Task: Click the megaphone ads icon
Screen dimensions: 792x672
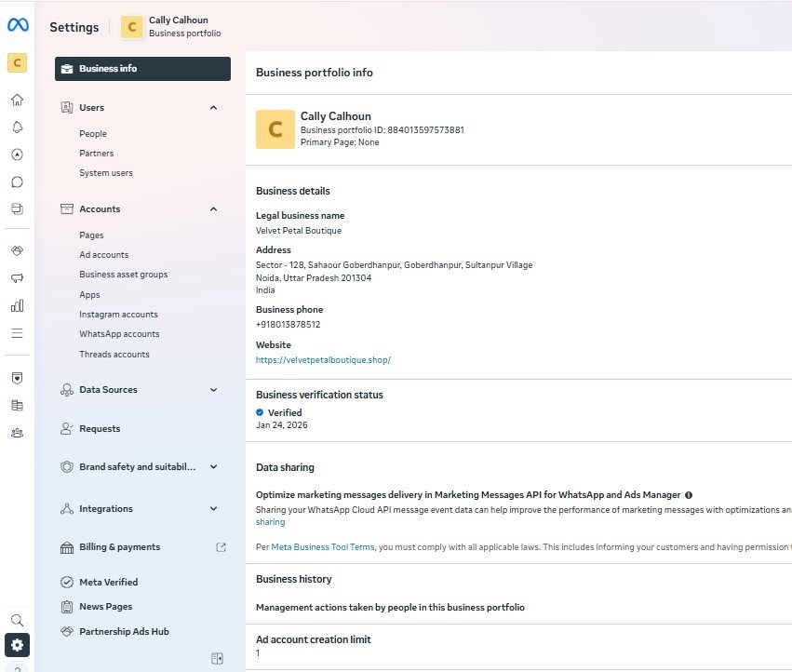Action: pos(17,278)
